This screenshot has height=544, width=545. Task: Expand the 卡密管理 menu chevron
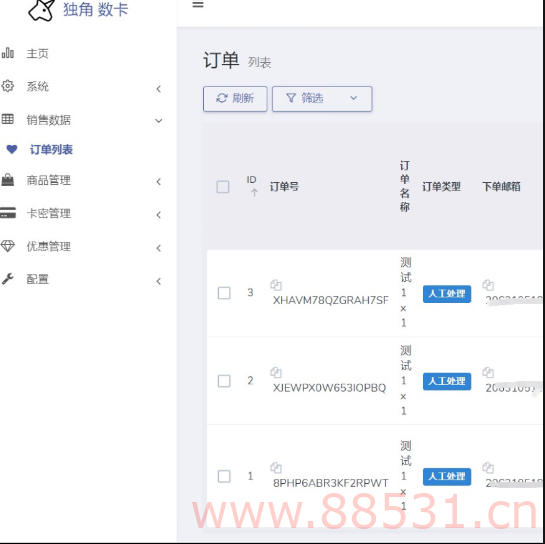tap(158, 215)
